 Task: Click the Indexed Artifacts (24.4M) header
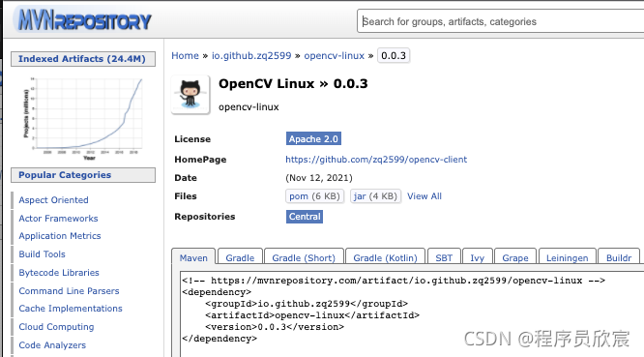pyautogui.click(x=83, y=59)
